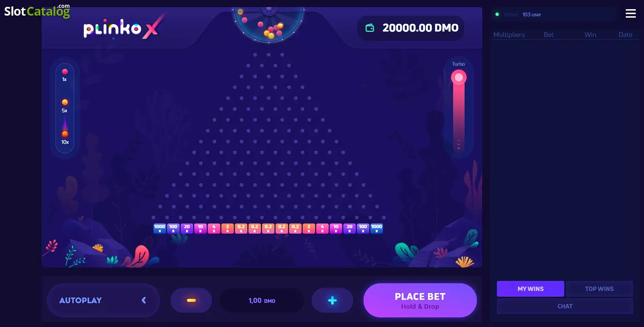Switch to the My Wins tab

click(530, 289)
